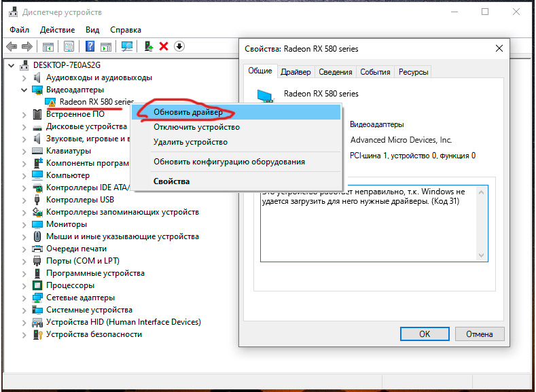Click the scan for hardware changes icon
Viewport: 536px width, 392px height.
click(126, 46)
